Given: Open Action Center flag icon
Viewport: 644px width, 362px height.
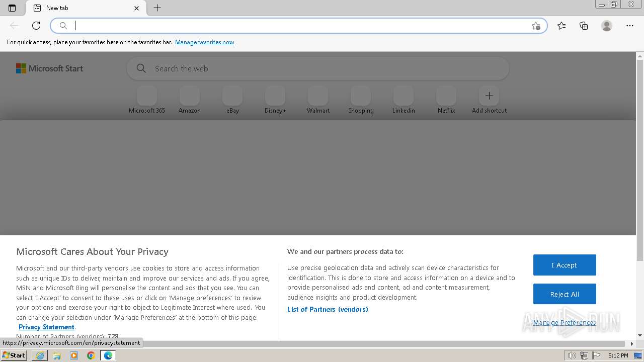Looking at the screenshot, I should (596, 355).
